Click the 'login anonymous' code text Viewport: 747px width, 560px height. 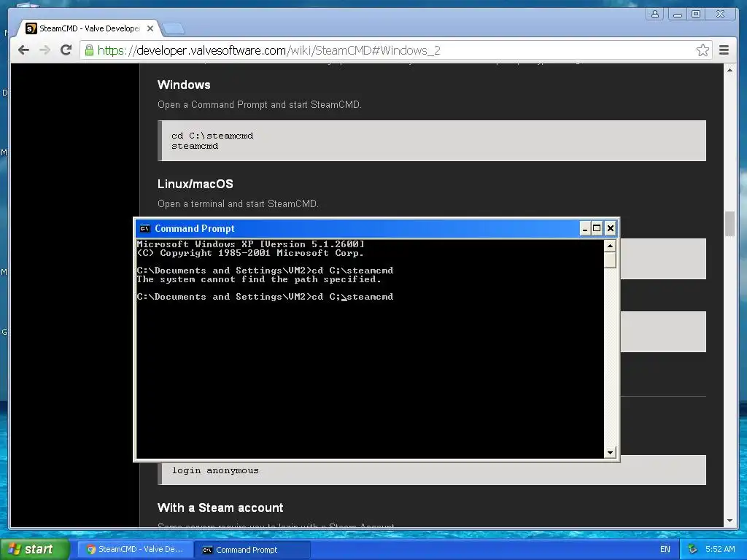point(215,470)
